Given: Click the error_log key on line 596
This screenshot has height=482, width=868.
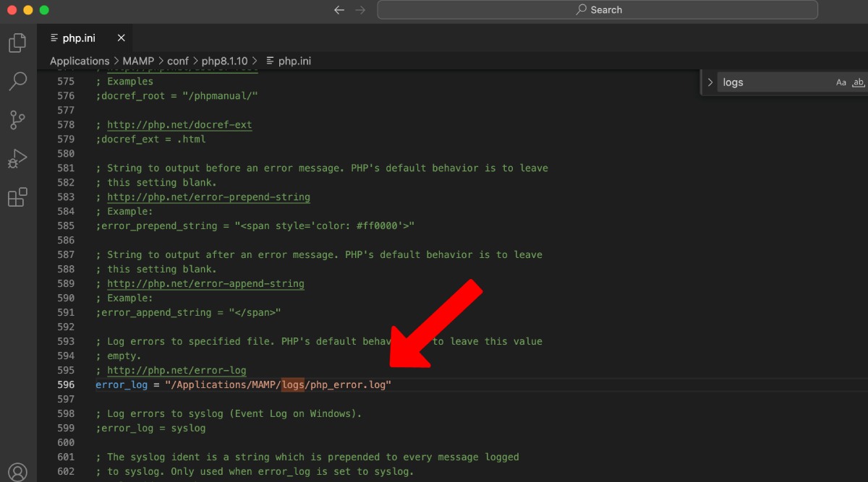Looking at the screenshot, I should [x=122, y=384].
